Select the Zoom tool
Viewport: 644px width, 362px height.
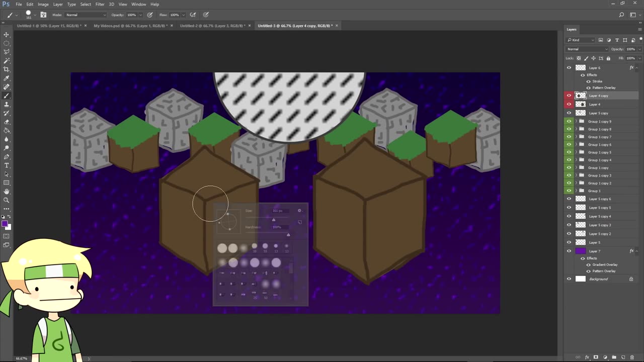pyautogui.click(x=7, y=200)
